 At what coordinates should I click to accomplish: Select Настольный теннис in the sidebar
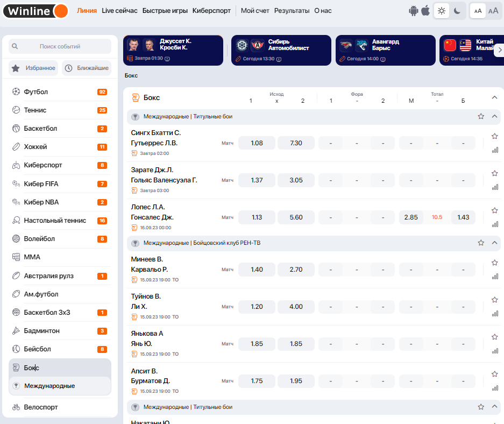(x=60, y=221)
